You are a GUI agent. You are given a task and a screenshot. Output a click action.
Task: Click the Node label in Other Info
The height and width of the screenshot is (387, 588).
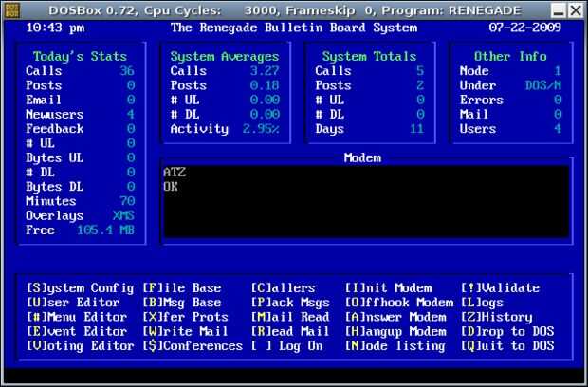474,71
